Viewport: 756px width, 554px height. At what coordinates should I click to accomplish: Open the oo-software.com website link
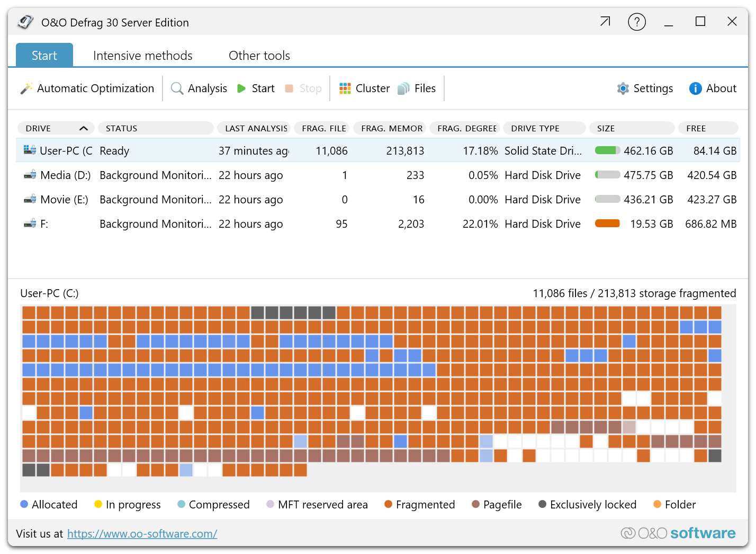click(142, 534)
